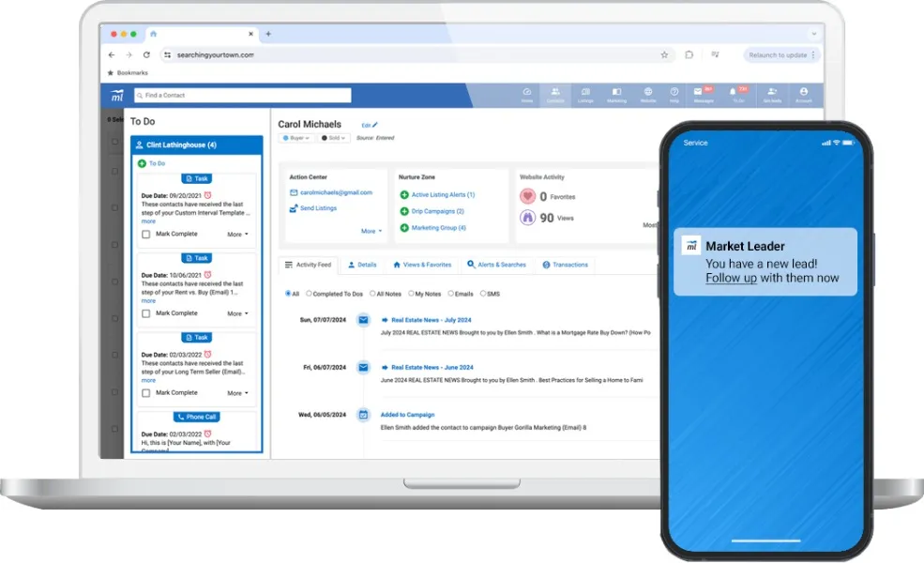Check Mark Complete for 09/20/2021 task
Viewport: 924px width, 563px height.
146,234
